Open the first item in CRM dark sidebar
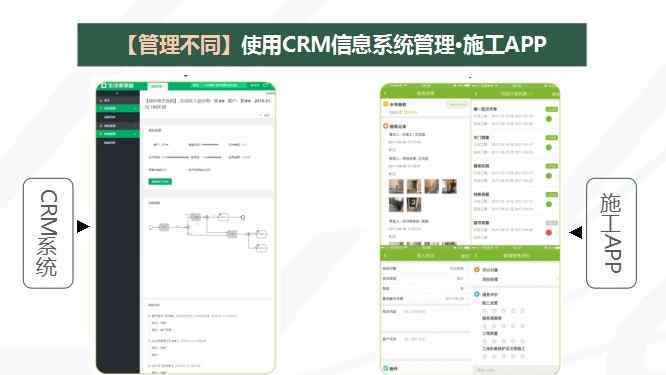Image resolution: width=666 pixels, height=375 pixels. [x=118, y=100]
